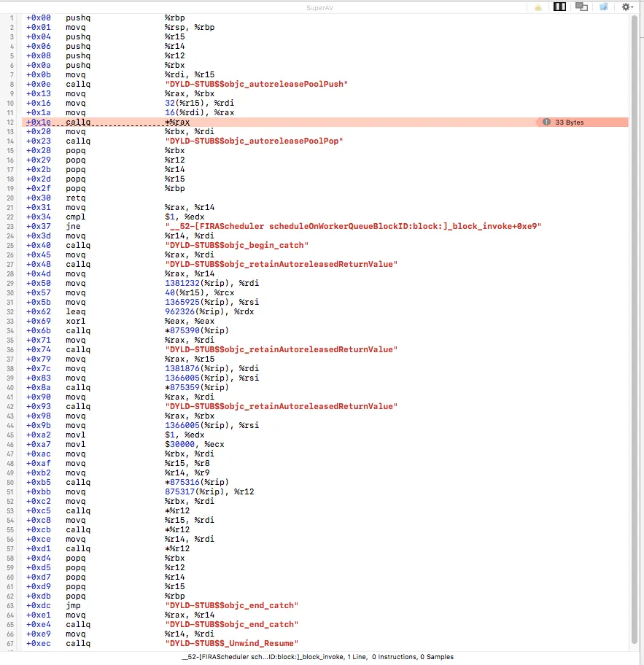
Task: Select address +0x0b movq %rdi, %r15
Action: [325, 74]
